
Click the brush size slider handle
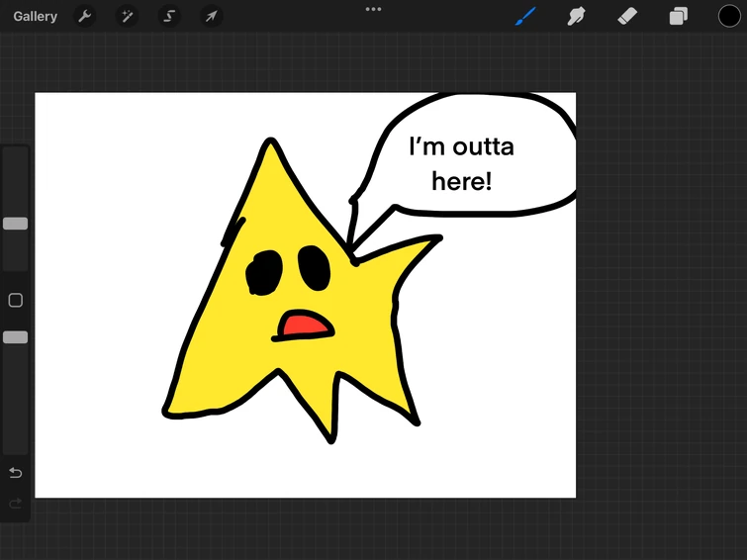click(x=15, y=224)
